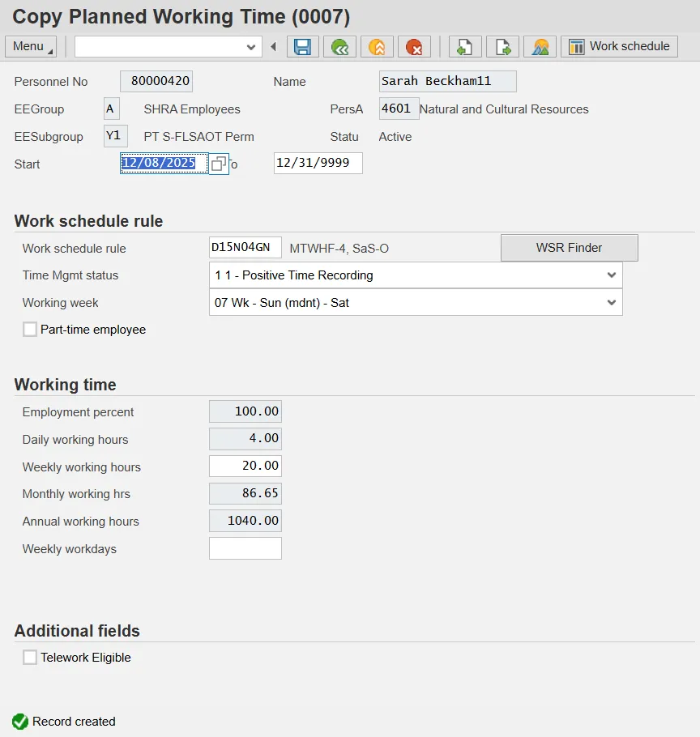This screenshot has height=737, width=700.
Task: Click the empty Weekly workdays field
Action: point(245,548)
